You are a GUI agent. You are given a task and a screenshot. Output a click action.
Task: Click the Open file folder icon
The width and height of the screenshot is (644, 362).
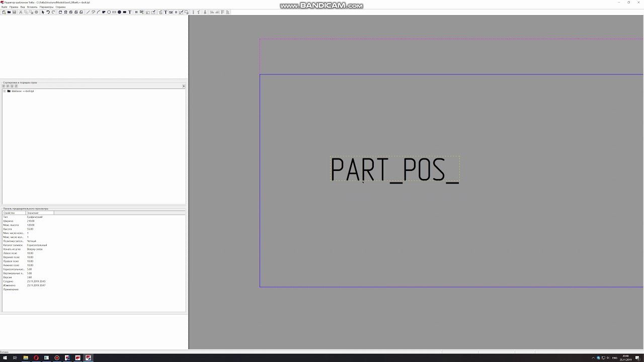9,12
